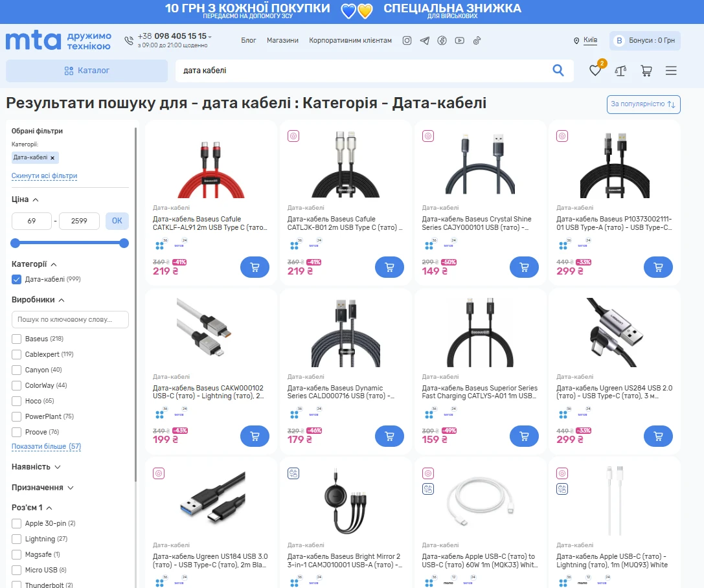Screen dimensions: 704x588
Task: Open the Facebook social link
Action: click(x=442, y=40)
